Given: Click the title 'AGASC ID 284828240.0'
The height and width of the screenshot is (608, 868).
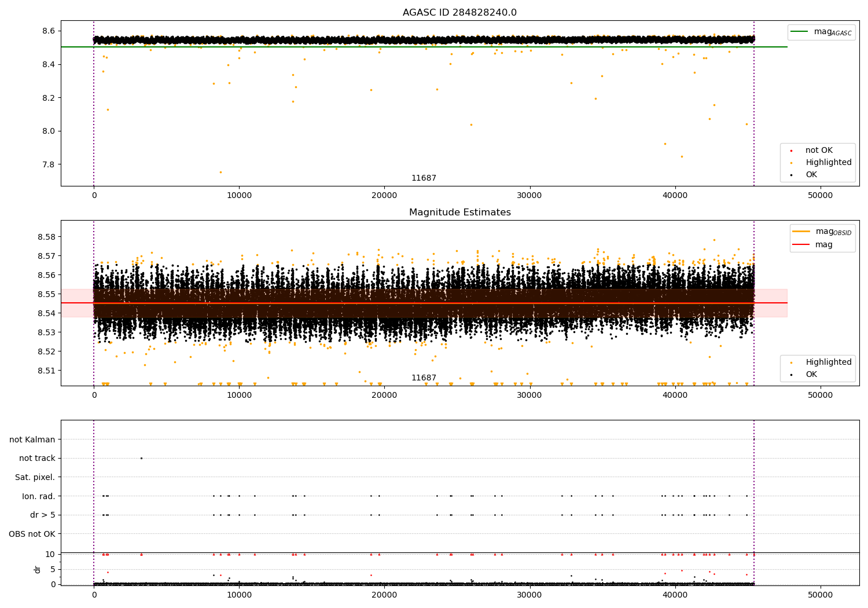Looking at the screenshot, I should tap(459, 13).
